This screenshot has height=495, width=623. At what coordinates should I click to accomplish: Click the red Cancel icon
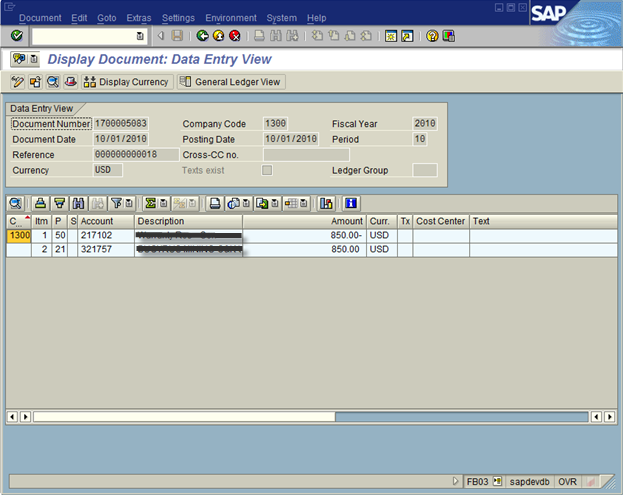point(235,36)
